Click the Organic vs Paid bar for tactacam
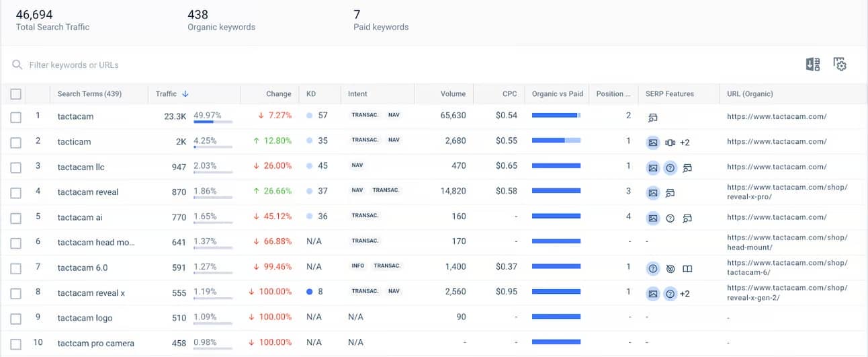Screen dimensions: 868x357 (556, 116)
